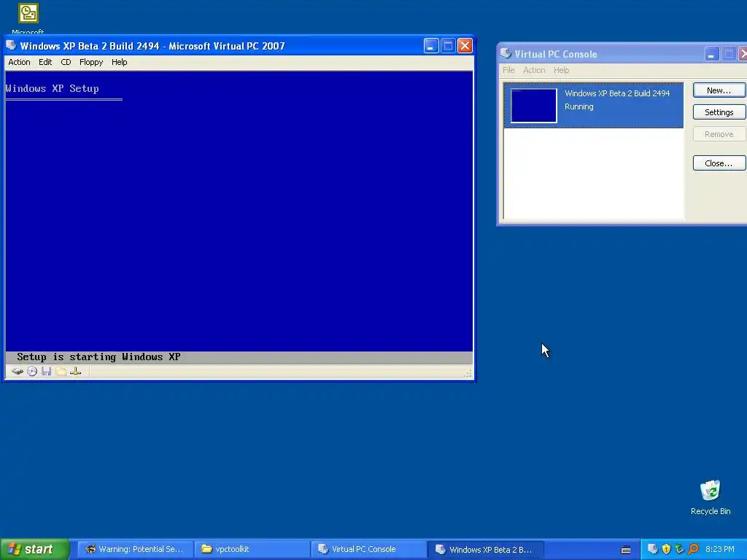Screen dimensions: 747x560
Task: Select Windows XP Beta 2 Build 2494 entry
Action: pyautogui.click(x=594, y=105)
